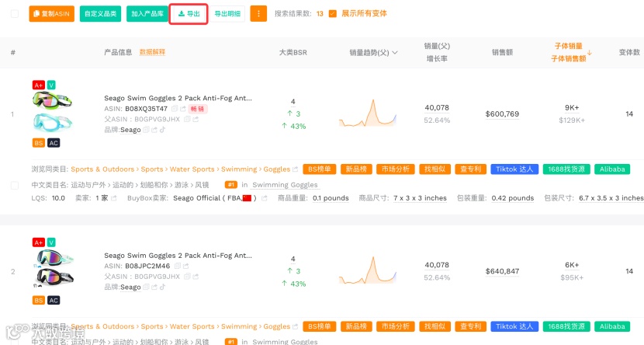The width and height of the screenshot is (644, 345).
Task: Open seller count external link icon
Action: pyautogui.click(x=114, y=198)
